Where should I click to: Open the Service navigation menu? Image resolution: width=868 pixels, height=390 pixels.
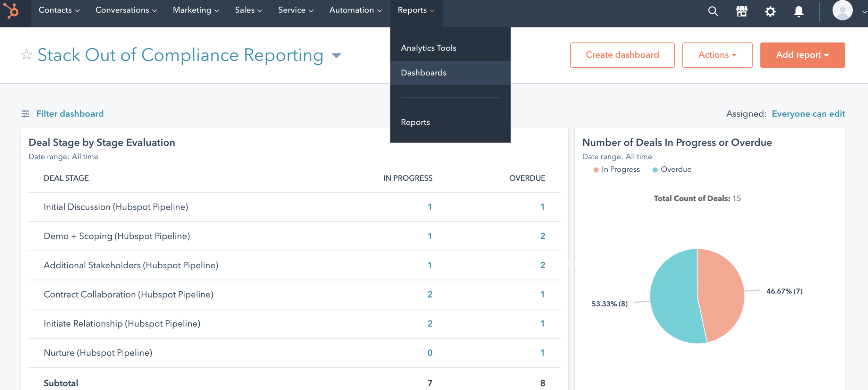click(295, 10)
